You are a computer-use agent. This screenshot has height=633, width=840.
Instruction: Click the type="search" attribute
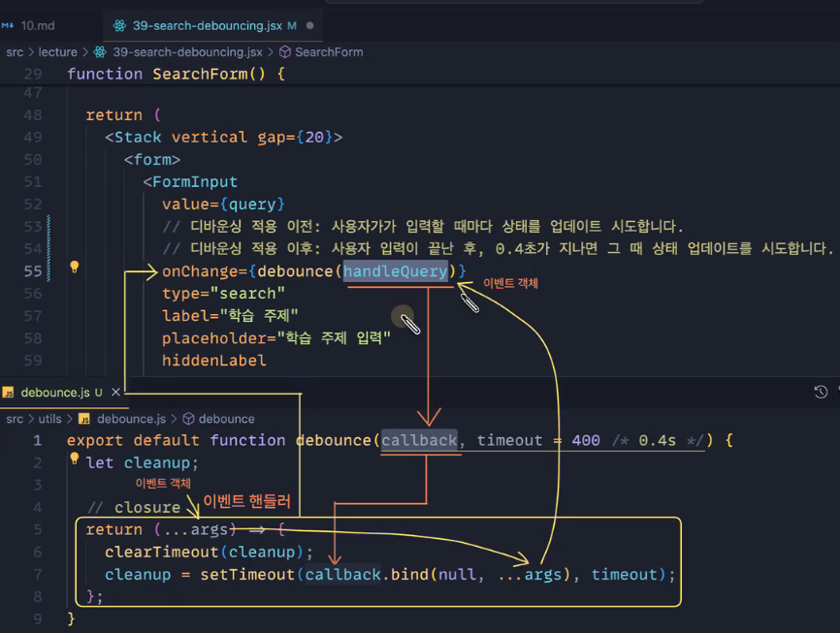point(223,294)
